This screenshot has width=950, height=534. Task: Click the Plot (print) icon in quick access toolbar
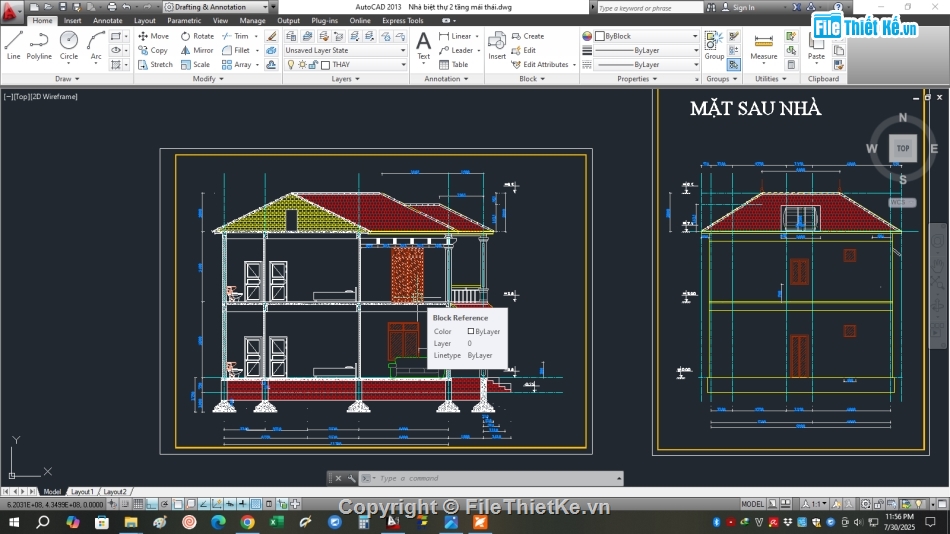pyautogui.click(x=111, y=7)
